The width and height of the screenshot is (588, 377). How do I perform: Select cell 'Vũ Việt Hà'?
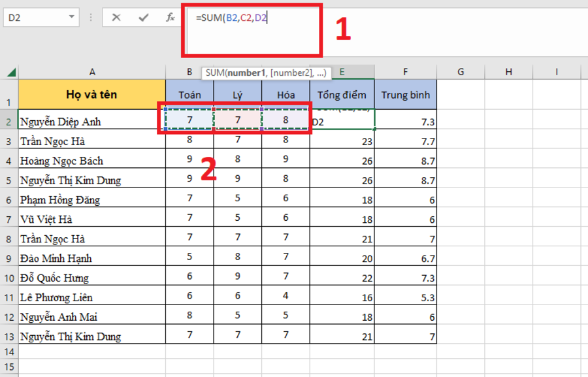tap(92, 217)
